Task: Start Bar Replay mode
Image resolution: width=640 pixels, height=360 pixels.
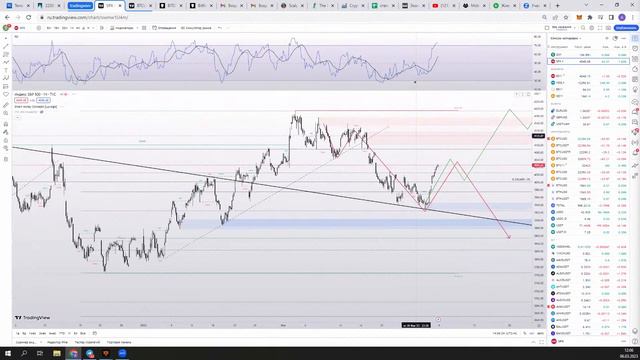Action: tap(196, 28)
